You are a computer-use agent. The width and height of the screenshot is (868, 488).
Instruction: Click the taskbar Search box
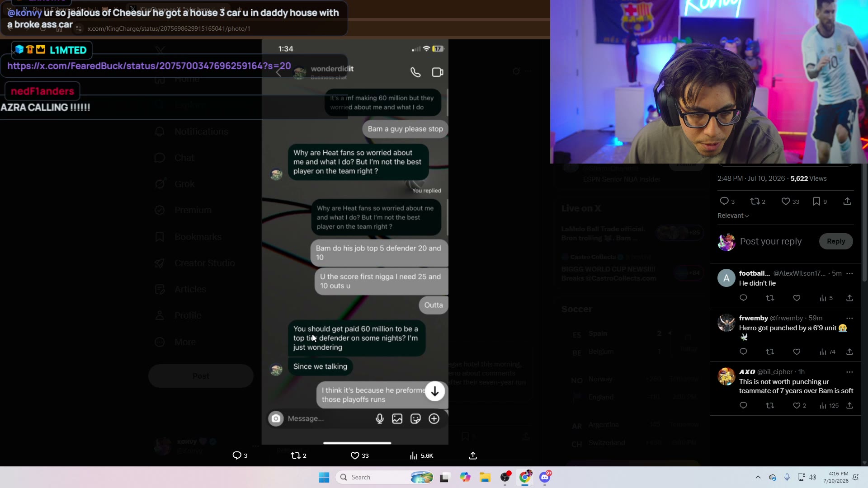coord(385,478)
